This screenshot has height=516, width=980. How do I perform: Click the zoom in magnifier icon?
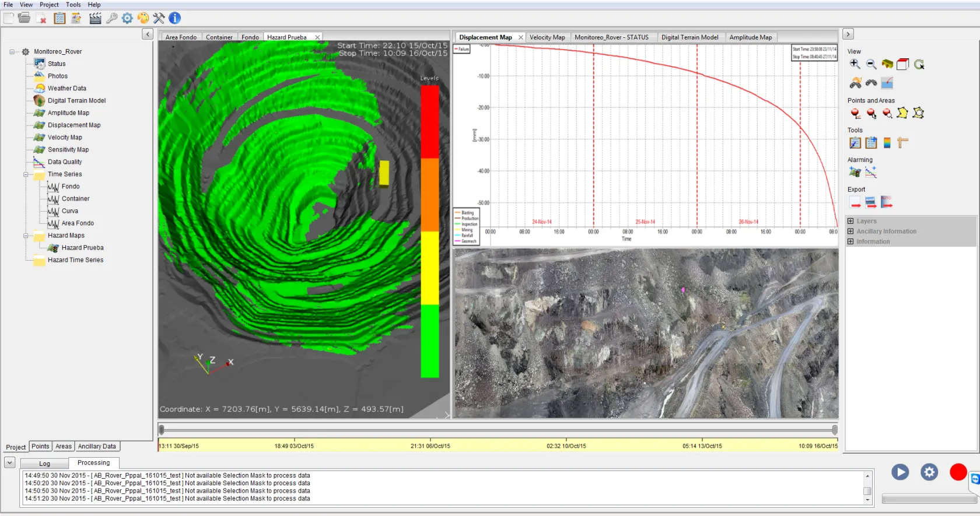[855, 65]
